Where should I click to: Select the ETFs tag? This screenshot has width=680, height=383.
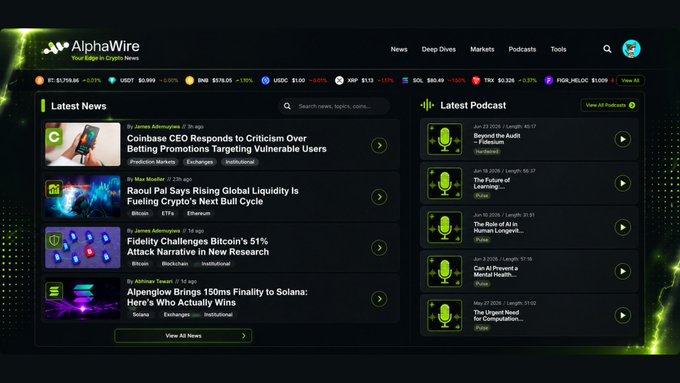pos(168,213)
